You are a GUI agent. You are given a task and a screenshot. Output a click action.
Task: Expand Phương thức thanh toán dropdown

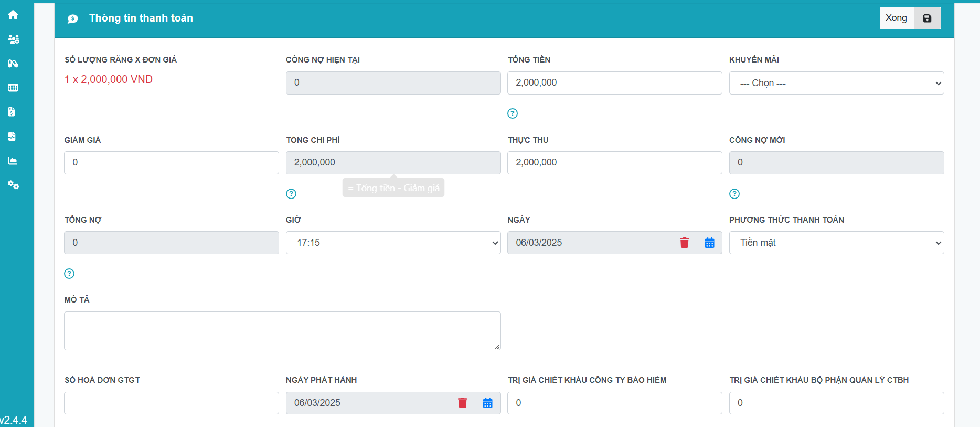[836, 243]
